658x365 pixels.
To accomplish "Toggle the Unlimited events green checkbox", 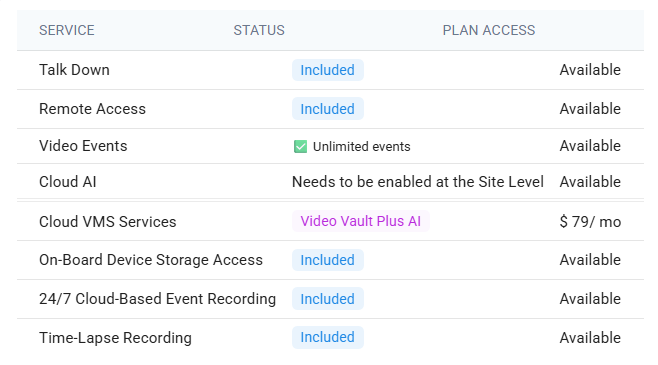I will coord(300,146).
